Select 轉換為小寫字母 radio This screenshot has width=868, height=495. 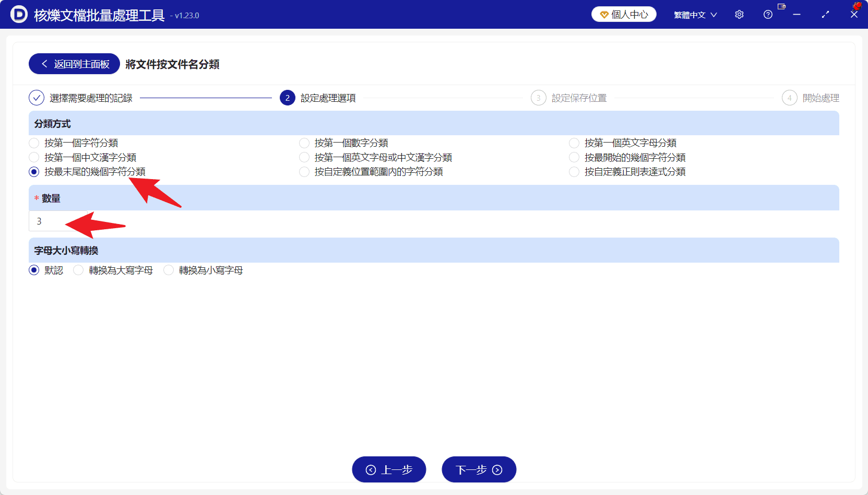coord(169,270)
